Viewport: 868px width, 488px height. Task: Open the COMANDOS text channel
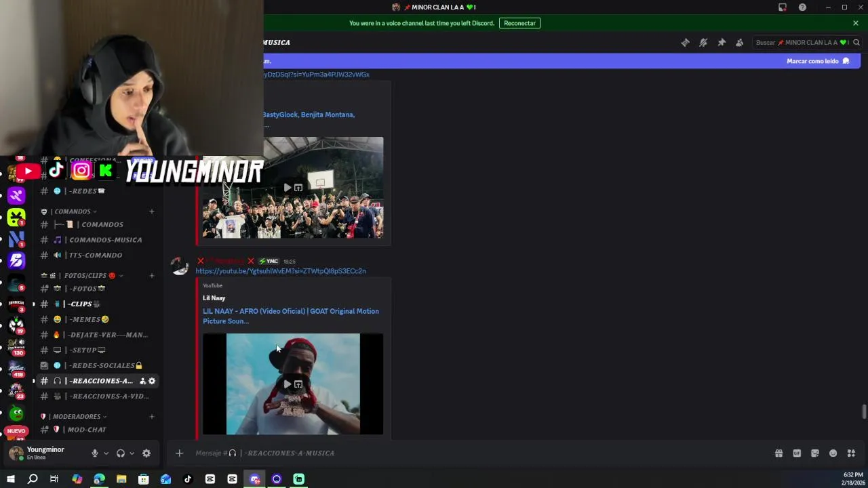pyautogui.click(x=98, y=224)
